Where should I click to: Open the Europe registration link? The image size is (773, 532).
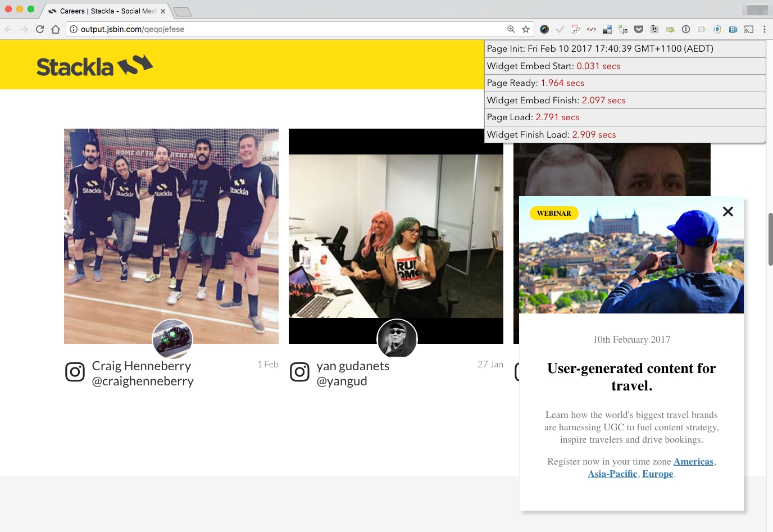click(x=657, y=474)
